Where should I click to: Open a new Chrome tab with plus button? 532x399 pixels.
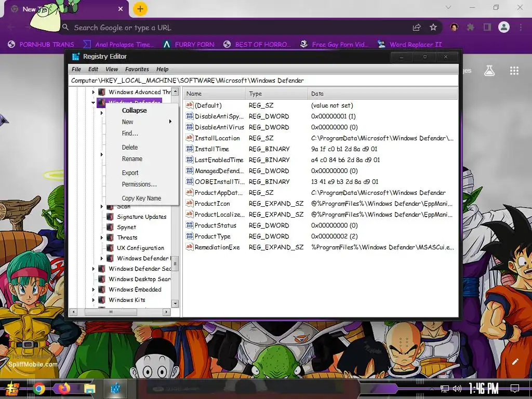pos(140,9)
